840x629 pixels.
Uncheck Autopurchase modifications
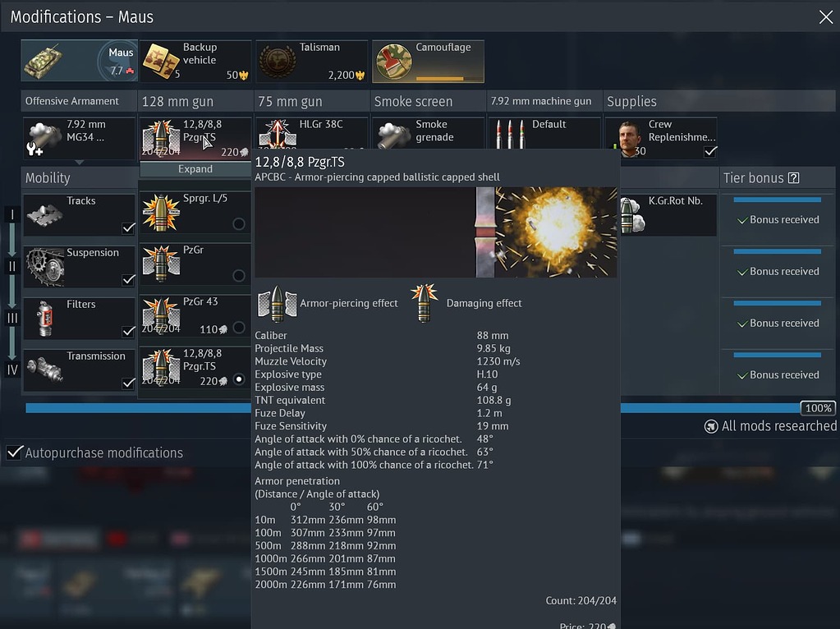tap(14, 452)
